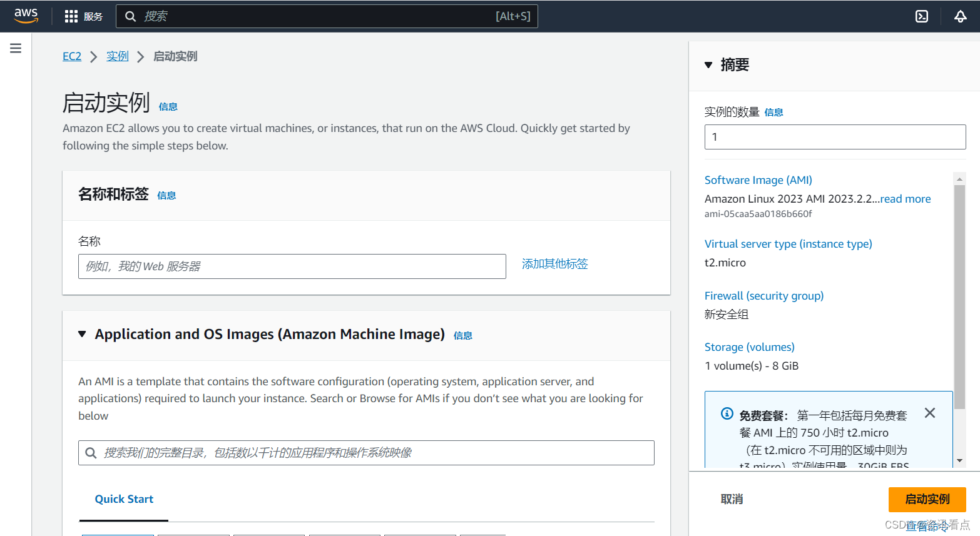Image resolution: width=980 pixels, height=536 pixels.
Task: Go to EC2 breadcrumb link
Action: [72, 56]
